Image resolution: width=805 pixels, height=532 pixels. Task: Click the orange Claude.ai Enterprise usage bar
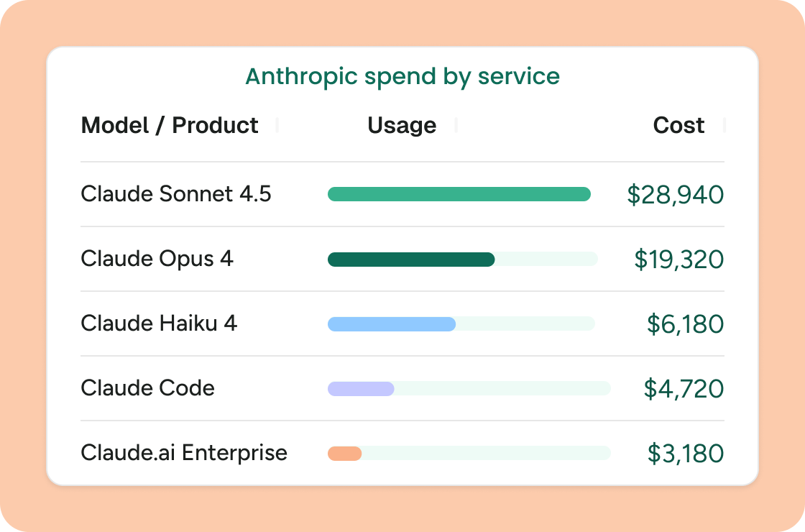tap(344, 454)
